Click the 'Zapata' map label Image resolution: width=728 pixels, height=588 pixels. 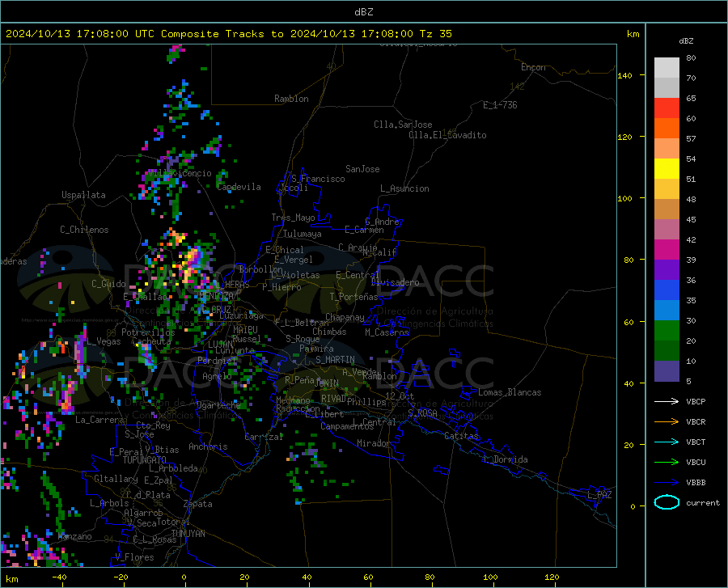(198, 504)
